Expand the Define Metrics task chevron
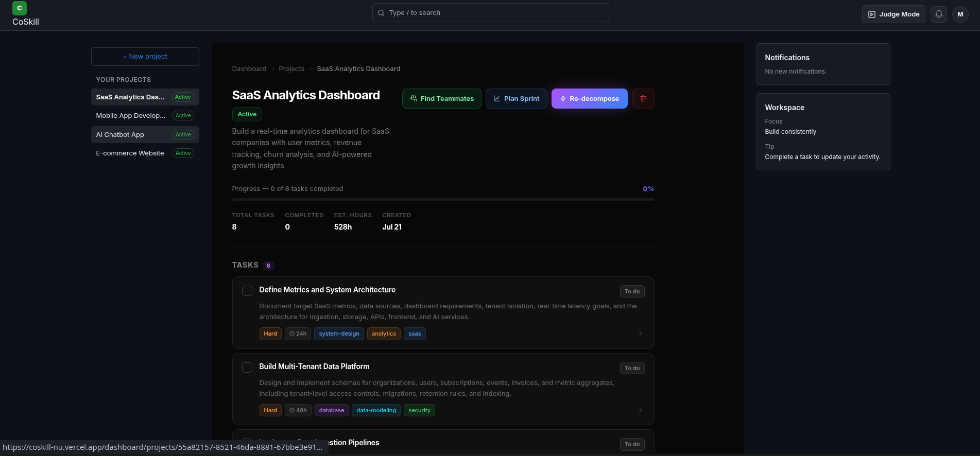Image resolution: width=980 pixels, height=456 pixels. point(641,334)
